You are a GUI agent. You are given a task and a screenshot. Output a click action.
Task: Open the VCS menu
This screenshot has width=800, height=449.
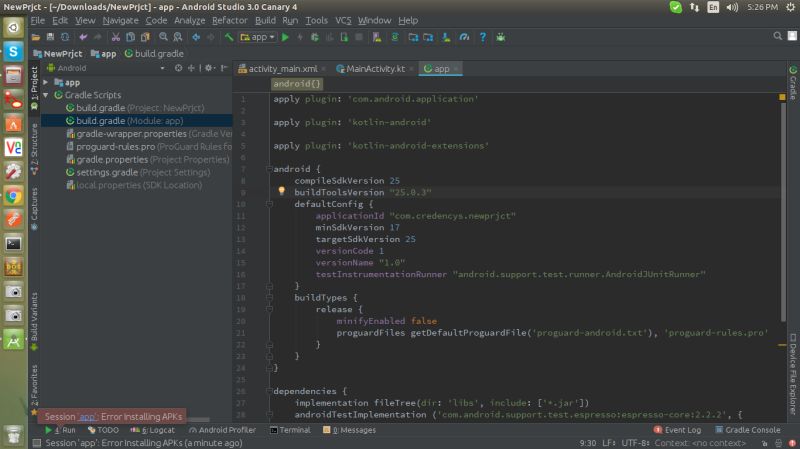point(343,20)
